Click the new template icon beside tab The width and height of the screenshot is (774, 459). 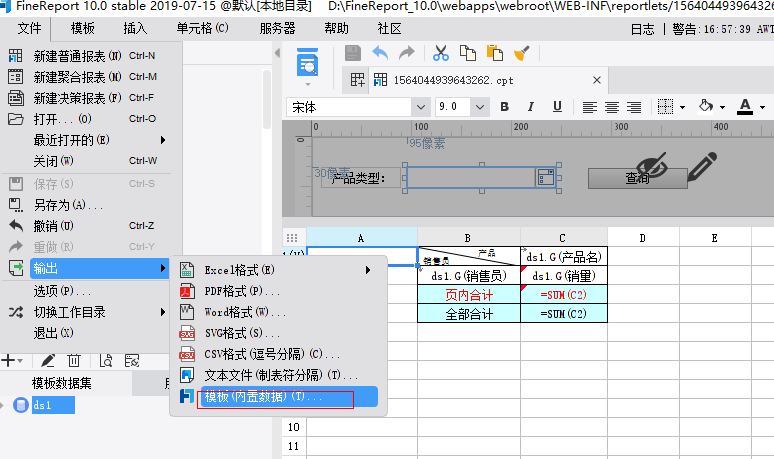tap(357, 79)
